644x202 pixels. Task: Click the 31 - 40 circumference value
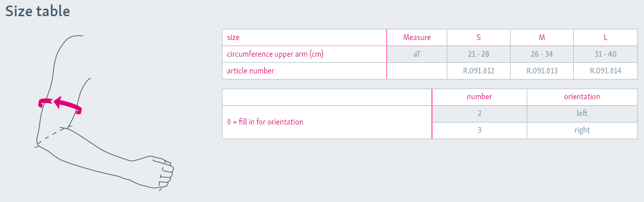point(606,54)
